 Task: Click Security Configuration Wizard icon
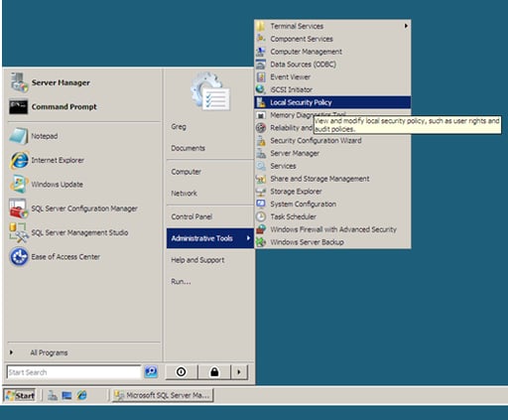[261, 140]
